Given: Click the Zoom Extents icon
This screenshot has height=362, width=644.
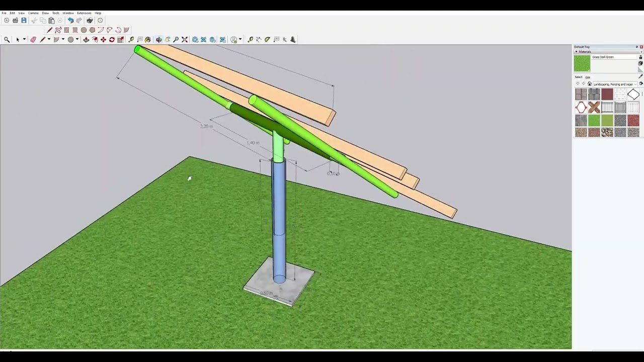Looking at the screenshot, I should (x=185, y=39).
